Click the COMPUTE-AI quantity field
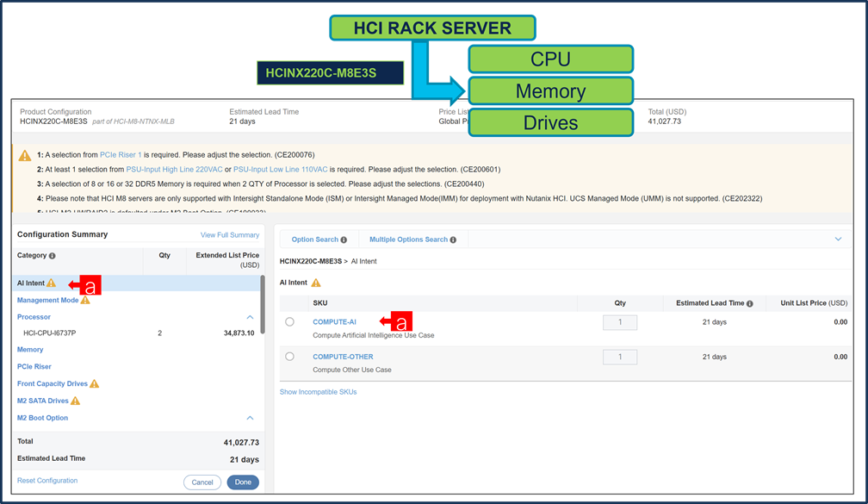 [x=620, y=322]
